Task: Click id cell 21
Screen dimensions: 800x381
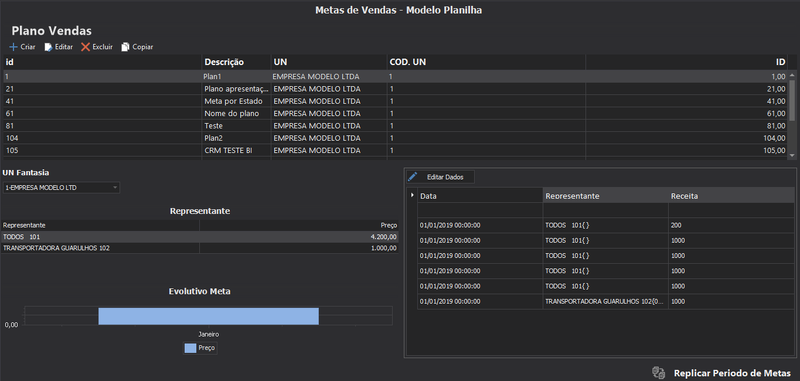Action: pos(103,89)
